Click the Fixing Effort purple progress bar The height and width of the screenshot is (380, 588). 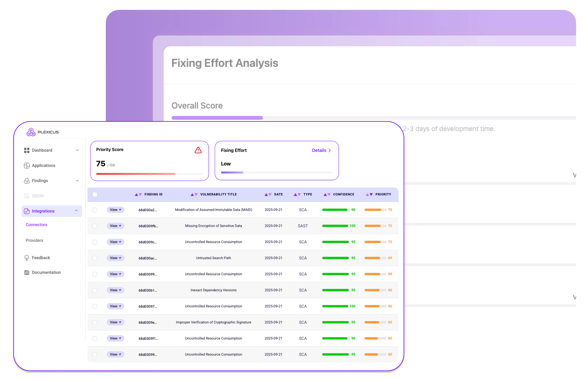pyautogui.click(x=277, y=172)
